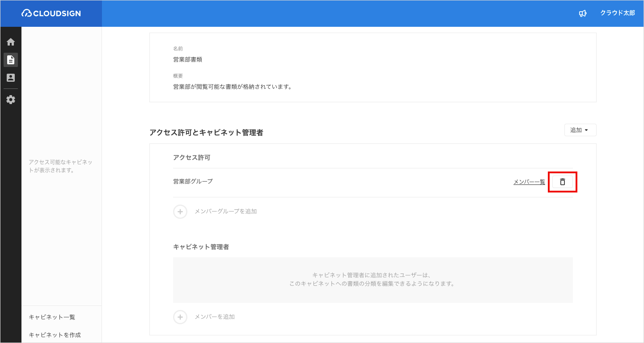Select キャビネットを作成 in the side panel

point(55,335)
